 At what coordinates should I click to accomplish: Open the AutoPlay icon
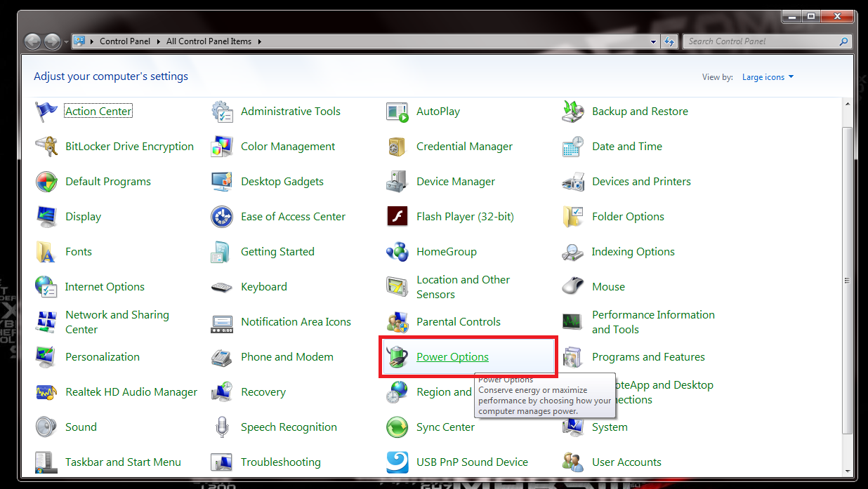[x=397, y=112]
